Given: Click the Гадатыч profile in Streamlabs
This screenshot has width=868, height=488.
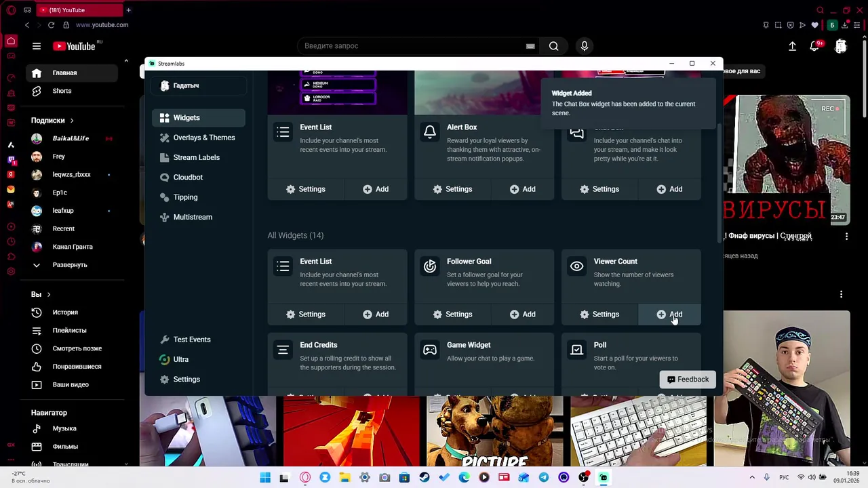Looking at the screenshot, I should 199,86.
